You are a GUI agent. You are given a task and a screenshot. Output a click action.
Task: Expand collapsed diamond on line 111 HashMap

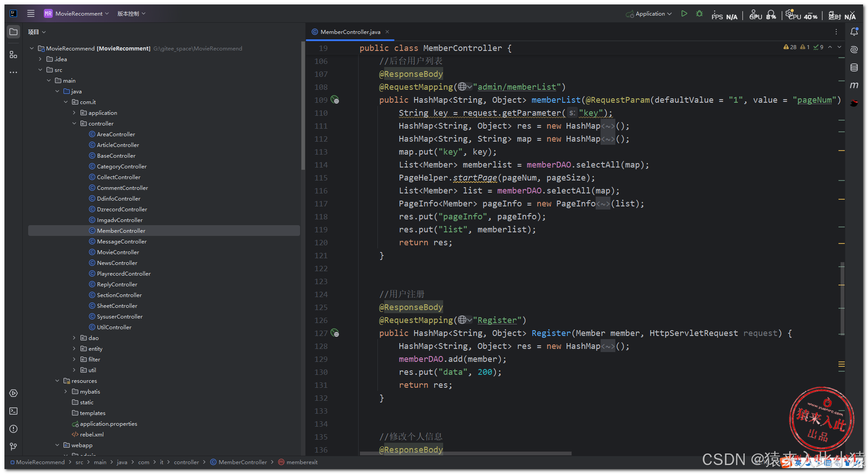(608, 126)
